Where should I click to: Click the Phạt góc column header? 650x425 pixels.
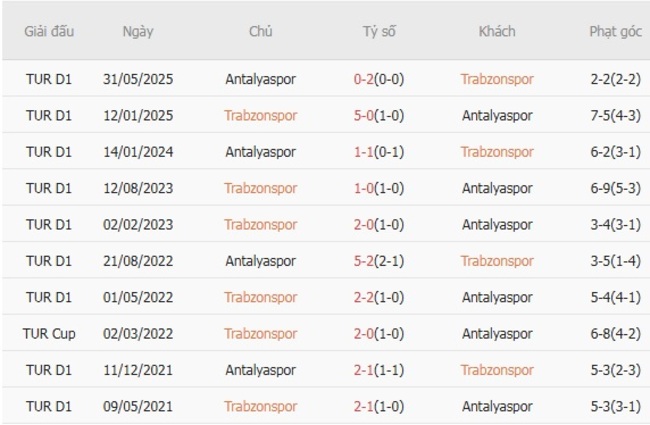(x=615, y=31)
